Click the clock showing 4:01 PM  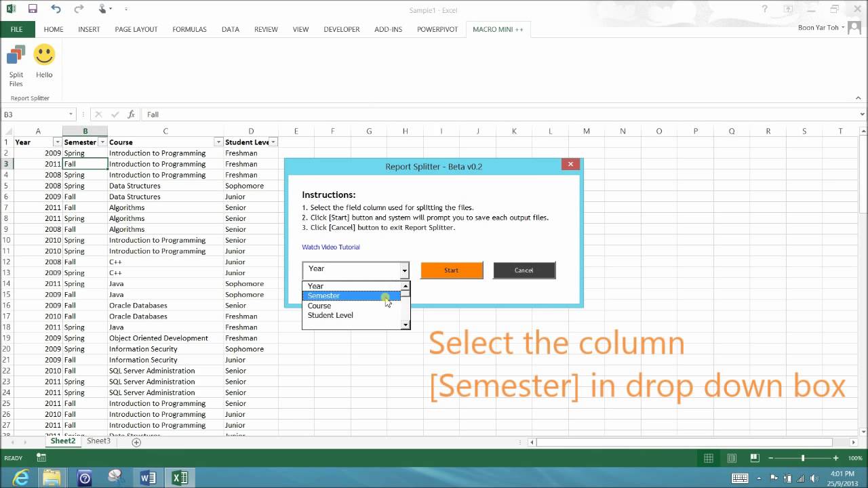(841, 473)
